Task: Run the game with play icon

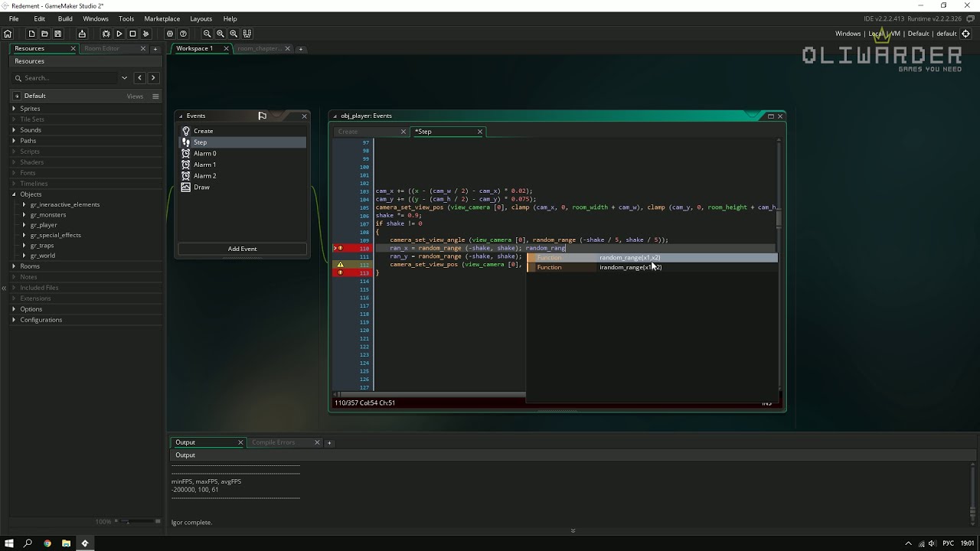Action: point(119,34)
